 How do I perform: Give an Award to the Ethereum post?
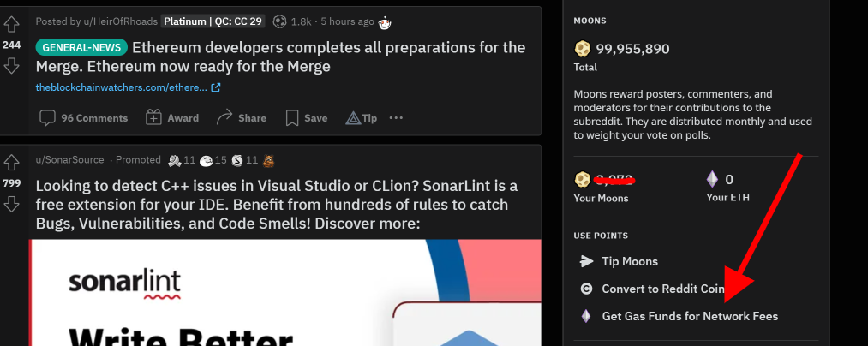(x=172, y=118)
